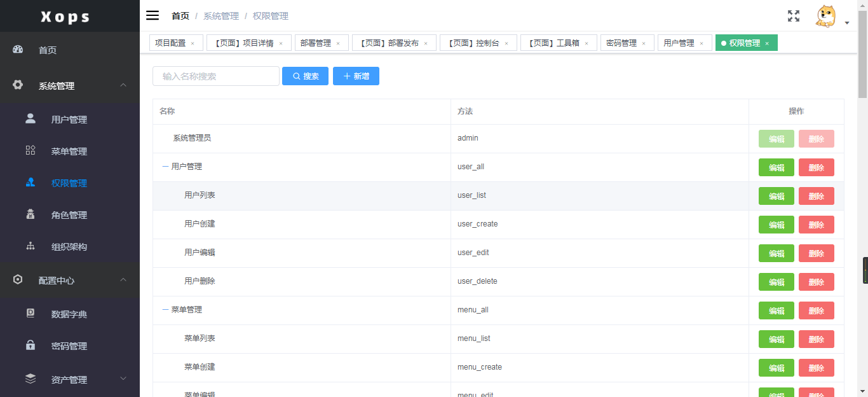The image size is (868, 397).
Task: Open 首页 dashboard in sidebar
Action: 48,50
